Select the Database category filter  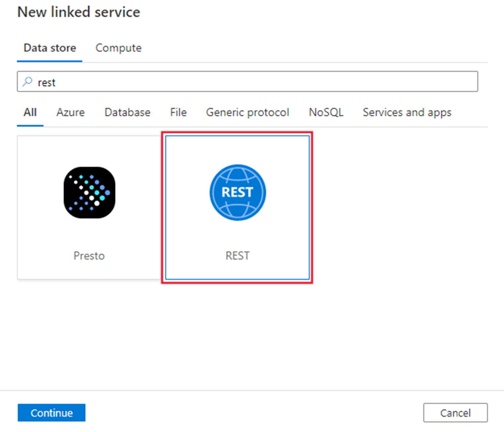click(x=127, y=112)
